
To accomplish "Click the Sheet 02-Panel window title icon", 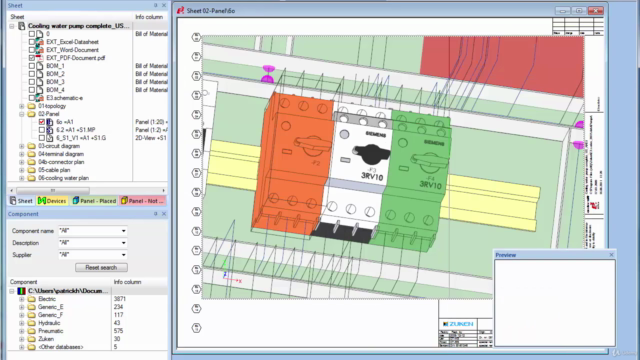I will click(180, 11).
